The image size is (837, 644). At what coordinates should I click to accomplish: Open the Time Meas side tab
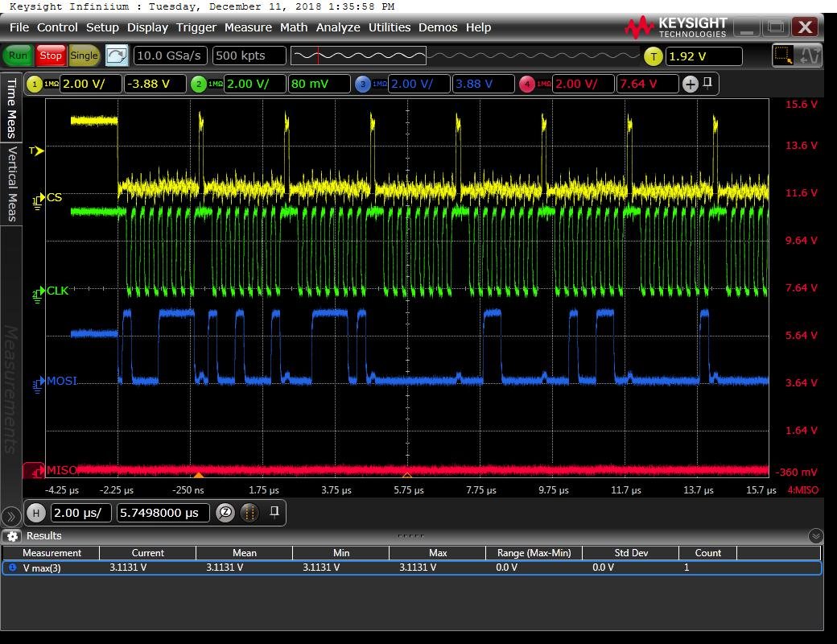11,108
